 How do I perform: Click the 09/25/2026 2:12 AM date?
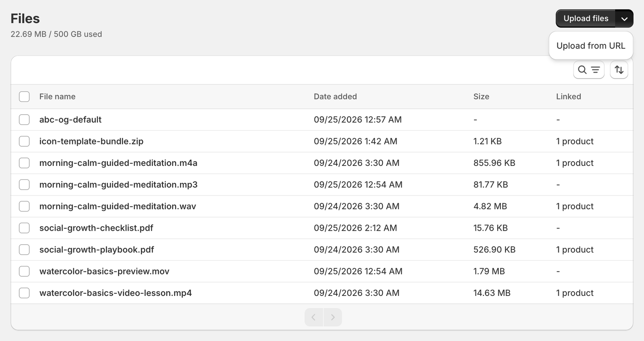[x=355, y=228]
